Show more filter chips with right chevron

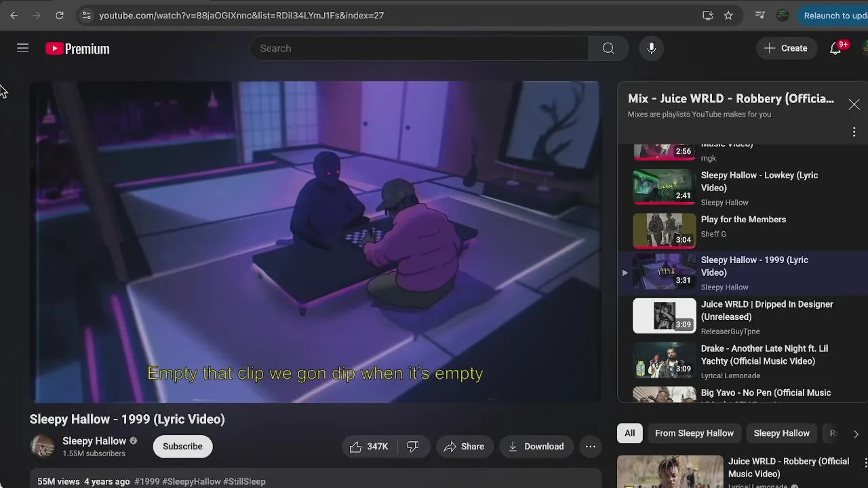[856, 434]
